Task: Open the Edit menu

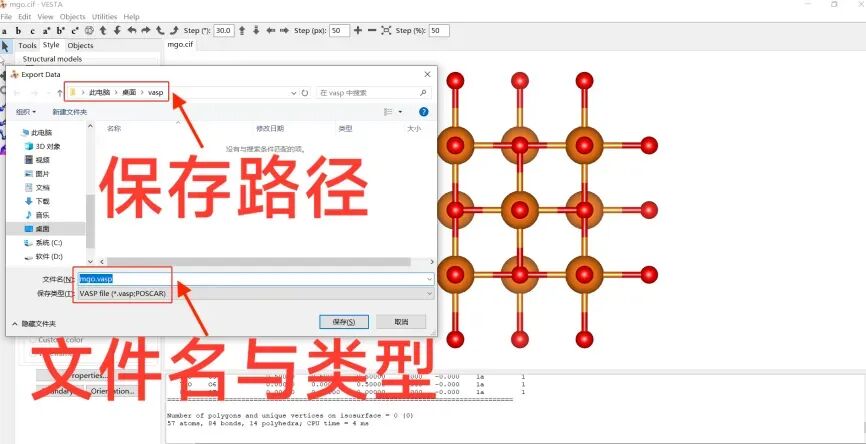Action: (x=25, y=17)
